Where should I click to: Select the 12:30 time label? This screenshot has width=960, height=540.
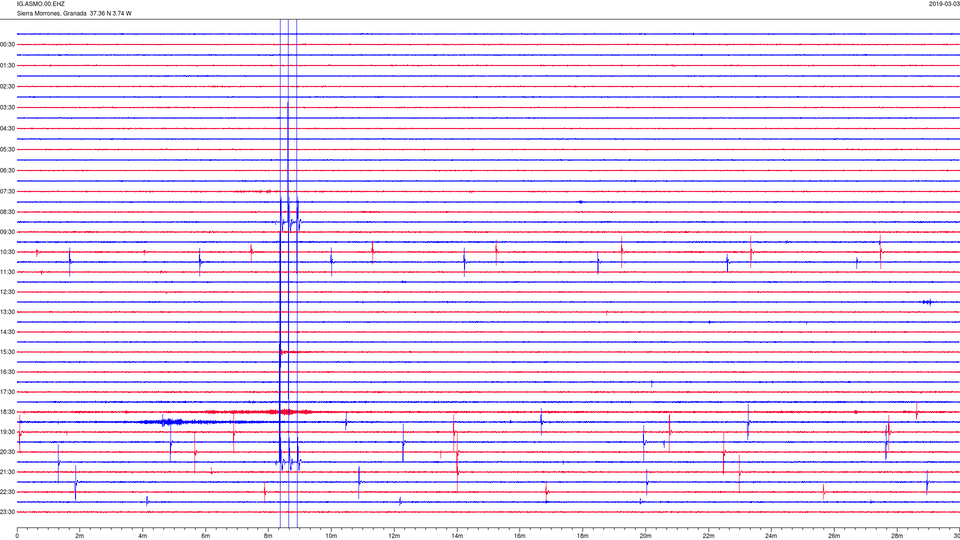pos(7,292)
